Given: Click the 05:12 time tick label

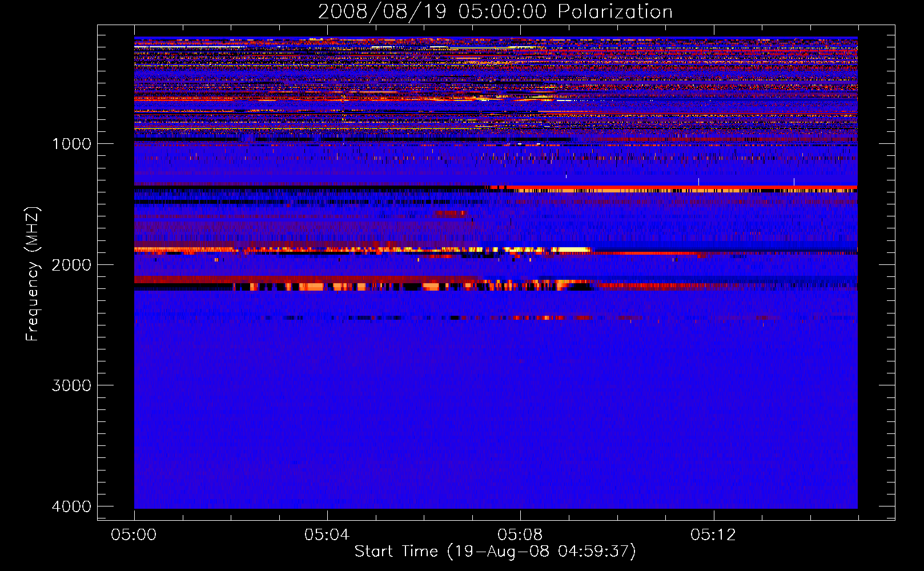Looking at the screenshot, I should pyautogui.click(x=713, y=535).
